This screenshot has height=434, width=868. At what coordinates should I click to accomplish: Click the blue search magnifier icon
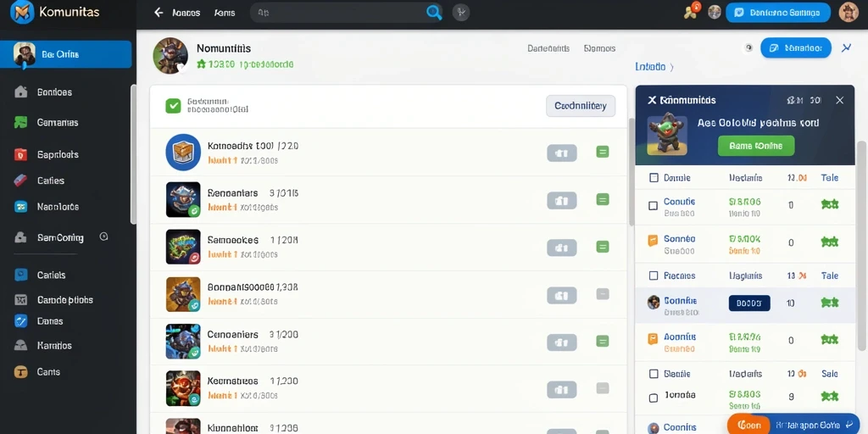point(434,12)
